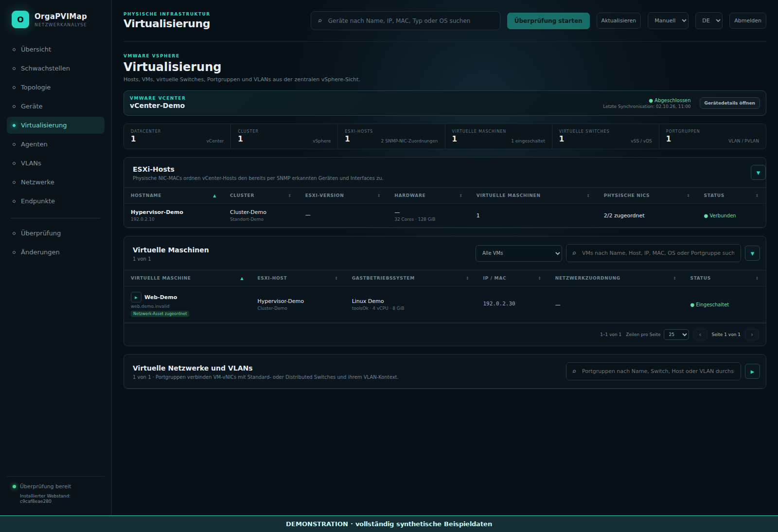Viewport: 778px width, 532px height.
Task: Collapse the ESXi-Hosts section
Action: (x=758, y=173)
